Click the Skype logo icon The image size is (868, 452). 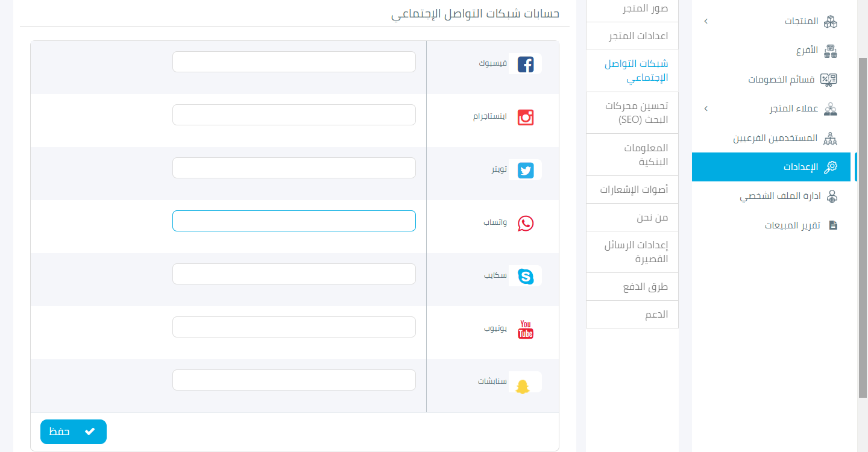pos(526,277)
